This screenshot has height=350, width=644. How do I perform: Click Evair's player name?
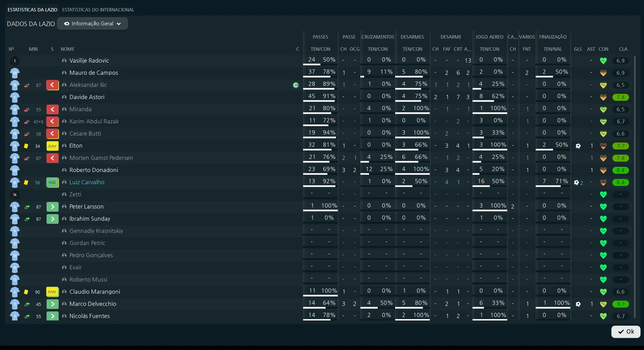click(x=76, y=267)
